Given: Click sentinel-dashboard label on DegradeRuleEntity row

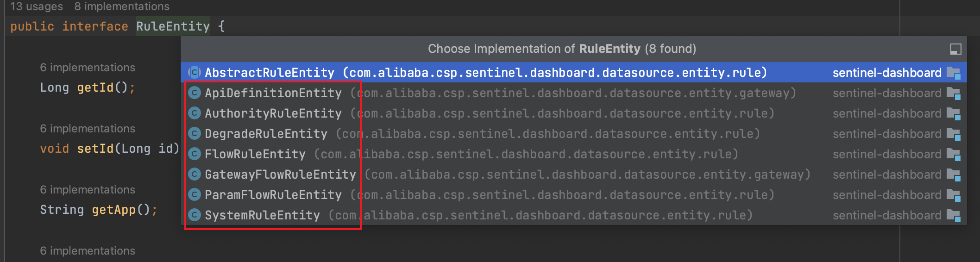Looking at the screenshot, I should tap(887, 134).
